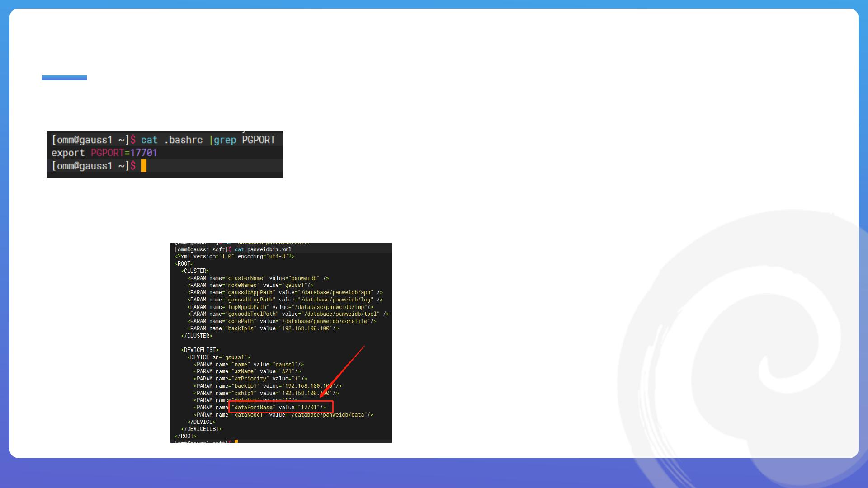Select the bashrc grep terminal screenshot
Screen dimensions: 868x488
164,154
